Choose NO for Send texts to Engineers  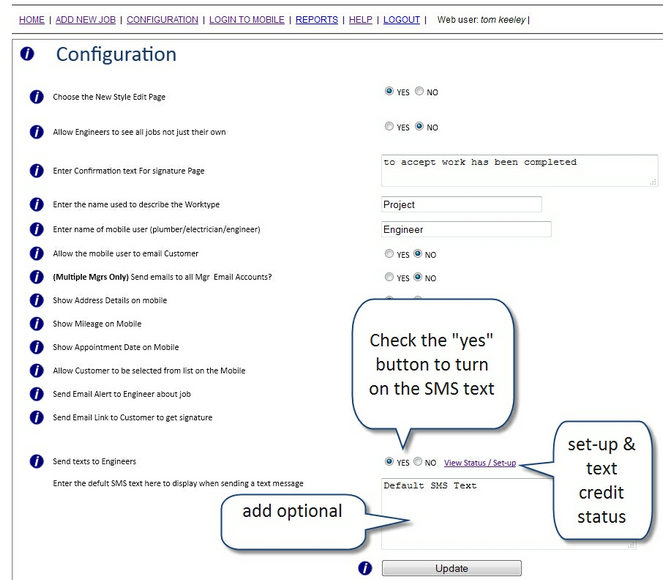coord(418,461)
